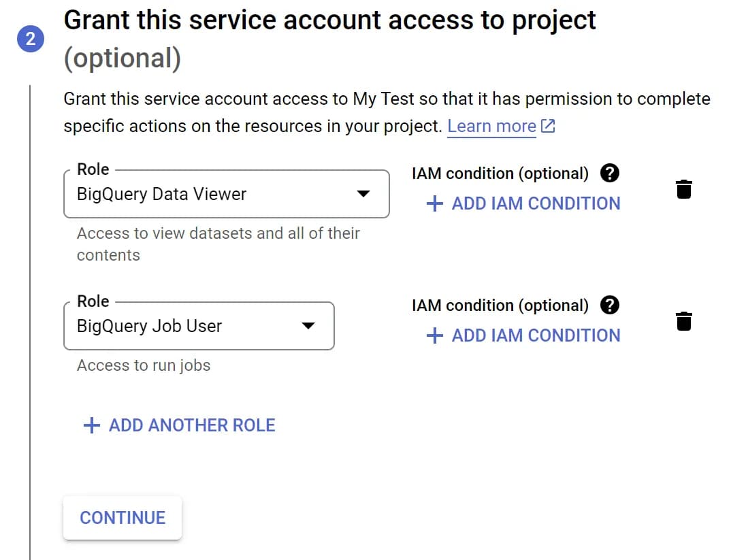Add IAM condition for BigQuery Job User
This screenshot has width=731, height=560.
523,335
